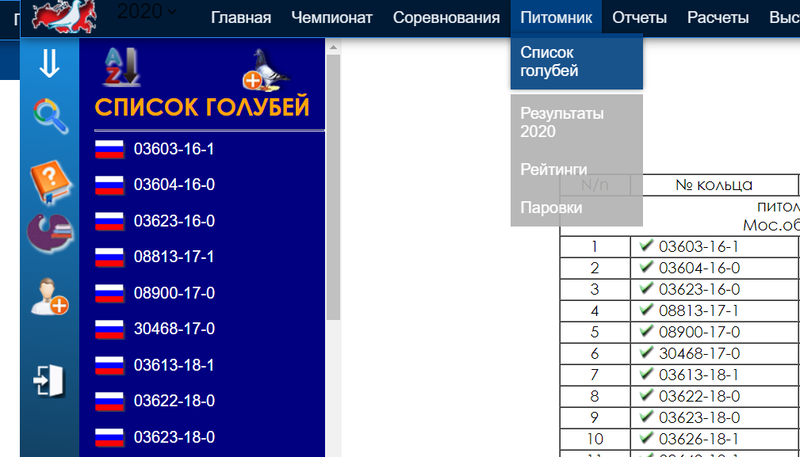The height and width of the screenshot is (457, 800).
Task: Open pigeon 03604-16-0 in the list
Action: tap(174, 185)
